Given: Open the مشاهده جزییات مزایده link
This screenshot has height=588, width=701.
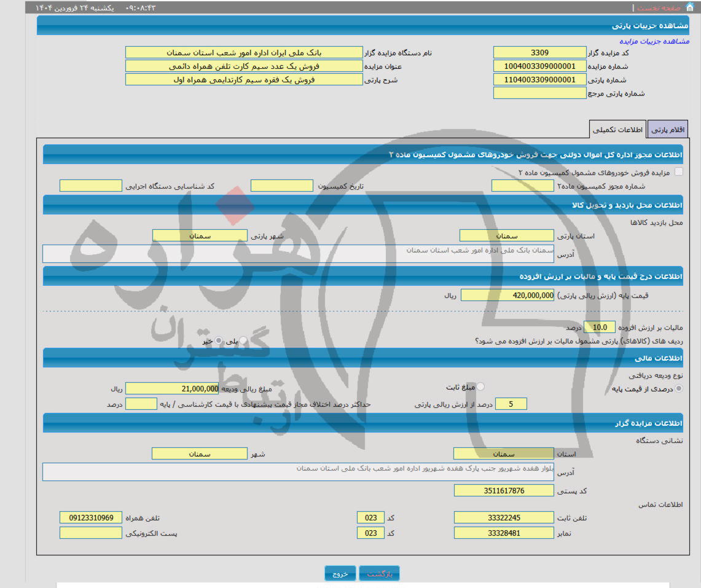Looking at the screenshot, I should coord(654,41).
